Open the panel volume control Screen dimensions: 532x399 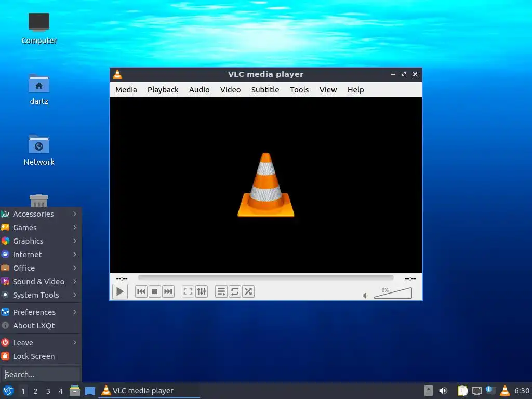tap(443, 391)
